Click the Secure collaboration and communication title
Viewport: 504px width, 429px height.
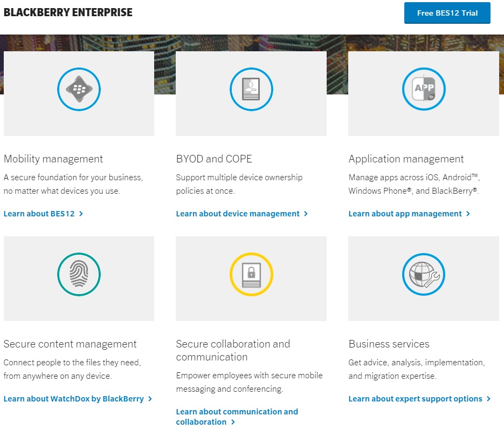pos(233,350)
